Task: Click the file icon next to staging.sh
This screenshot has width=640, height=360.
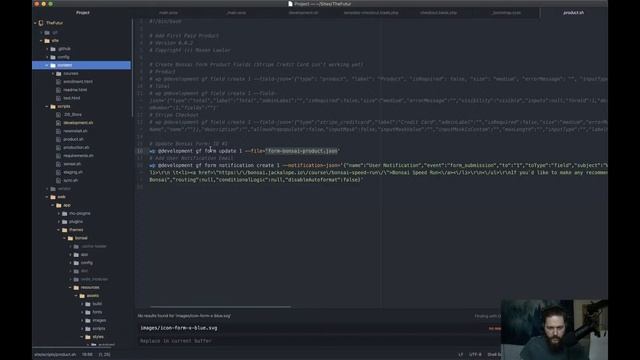Action: click(x=58, y=172)
